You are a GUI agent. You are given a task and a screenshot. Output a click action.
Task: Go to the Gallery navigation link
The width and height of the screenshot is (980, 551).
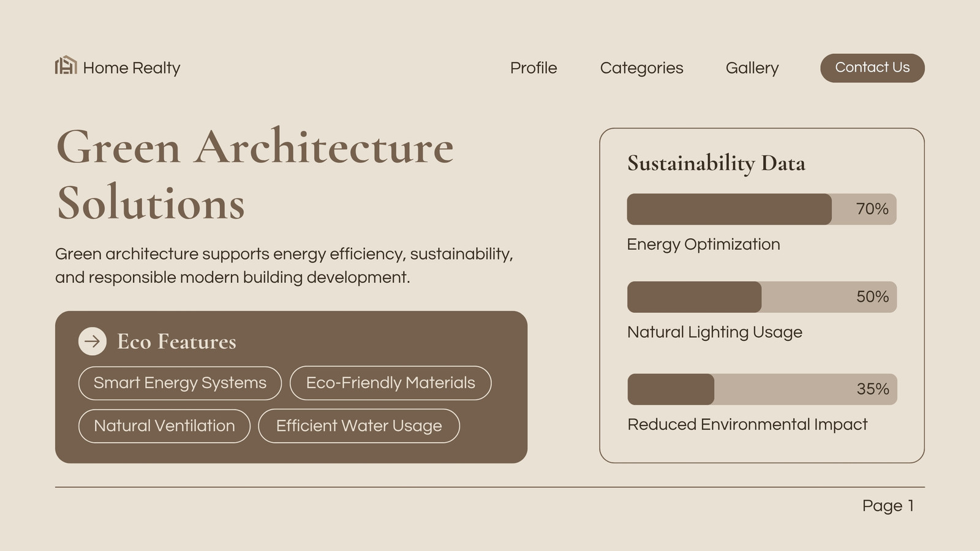[752, 68]
